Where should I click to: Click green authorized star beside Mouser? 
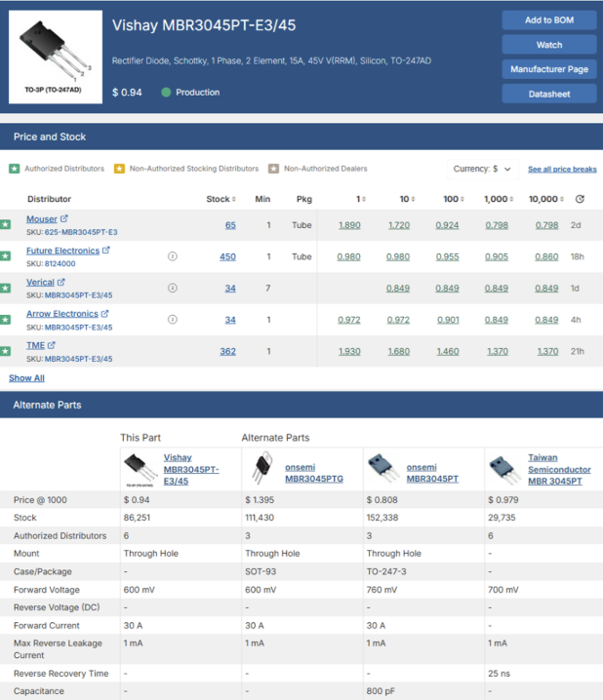5,224
